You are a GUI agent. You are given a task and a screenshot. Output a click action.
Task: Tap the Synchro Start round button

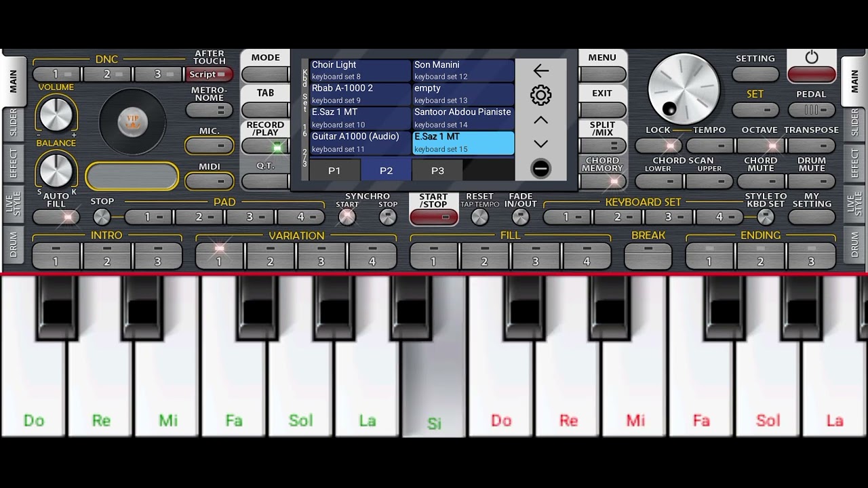click(x=347, y=217)
